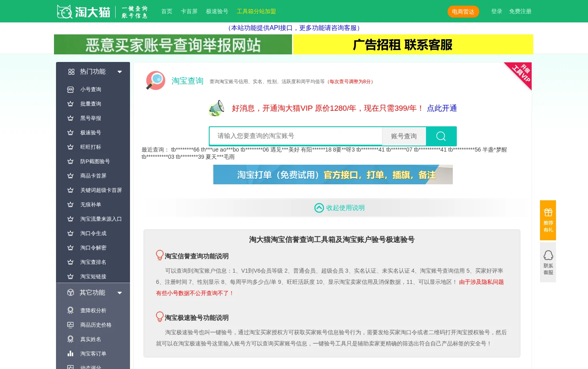The height and width of the screenshot is (369, 588).
Task: Open the 工具箱分站加盟 nav item
Action: click(256, 12)
